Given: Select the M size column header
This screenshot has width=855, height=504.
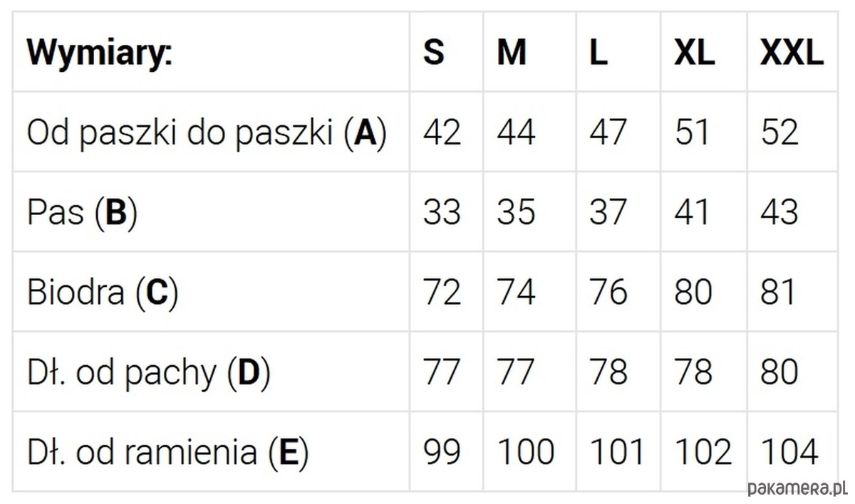Looking at the screenshot, I should pos(512,52).
